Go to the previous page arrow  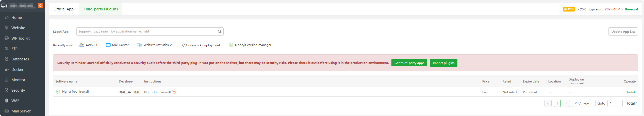click(548, 103)
